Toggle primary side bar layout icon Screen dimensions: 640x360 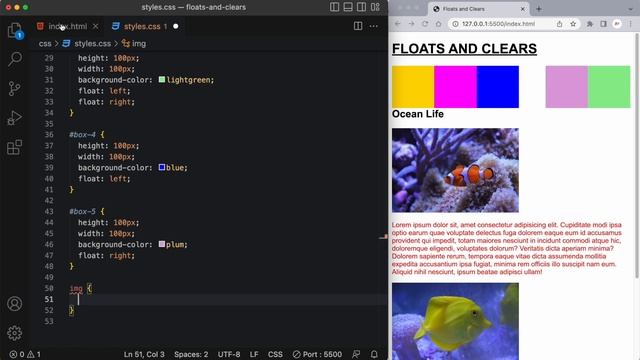[x=334, y=7]
